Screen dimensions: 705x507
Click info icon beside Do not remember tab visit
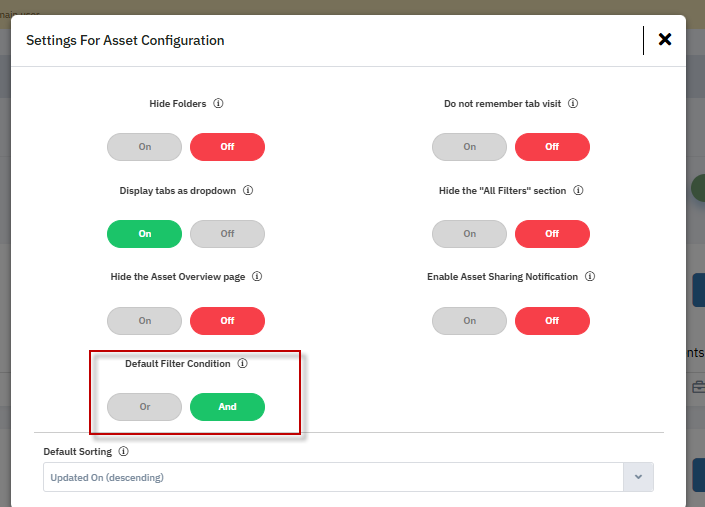573,103
